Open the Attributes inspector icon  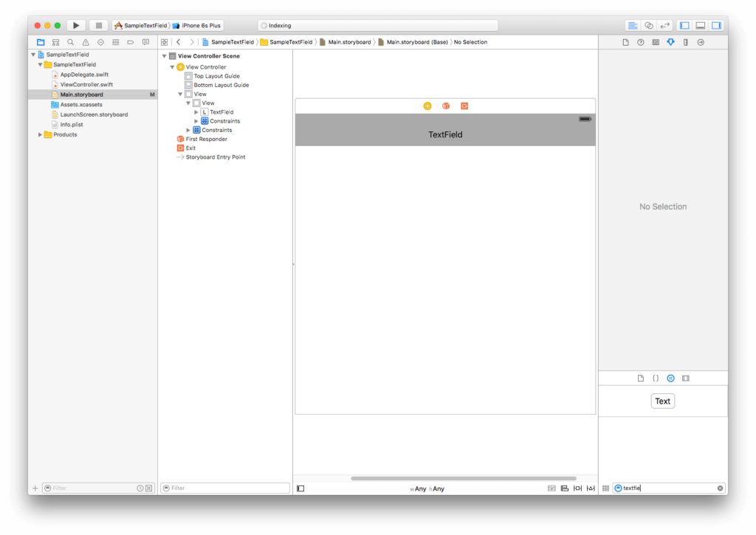[x=670, y=42]
